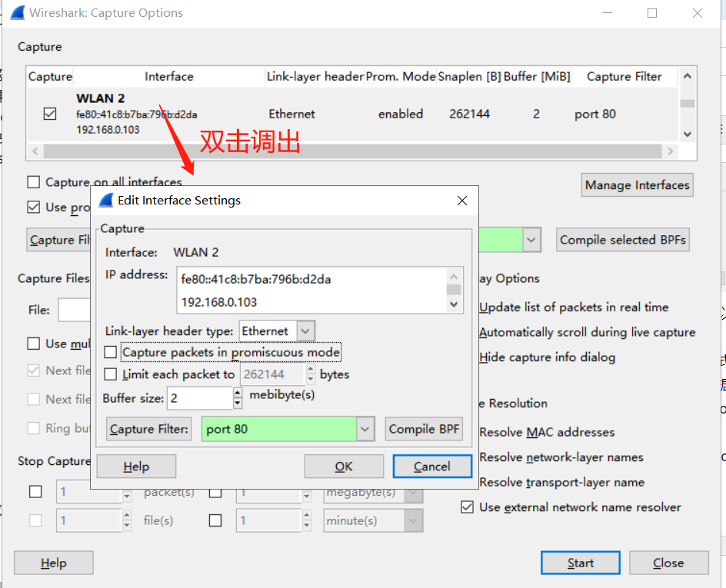The height and width of the screenshot is (588, 726).
Task: Enable stop capture after packet(s) checkbox
Action: (35, 491)
